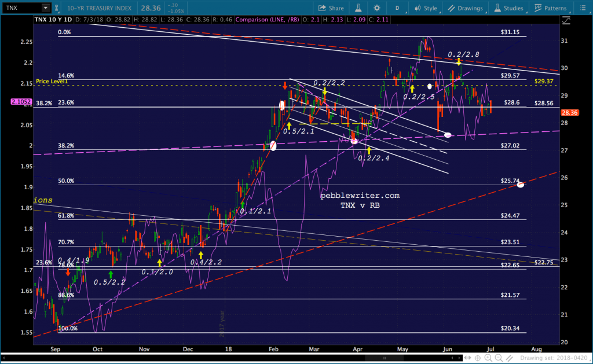Open the Studies menu

click(x=509, y=8)
